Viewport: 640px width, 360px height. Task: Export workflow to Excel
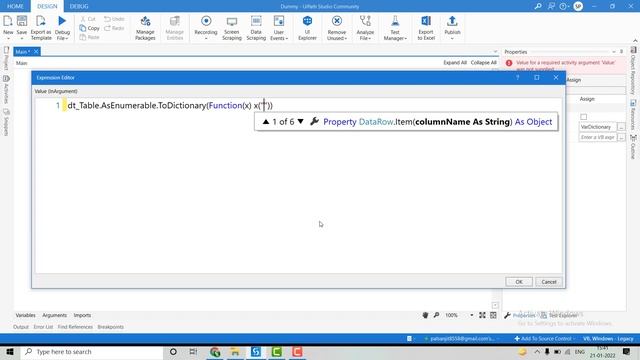(x=426, y=28)
